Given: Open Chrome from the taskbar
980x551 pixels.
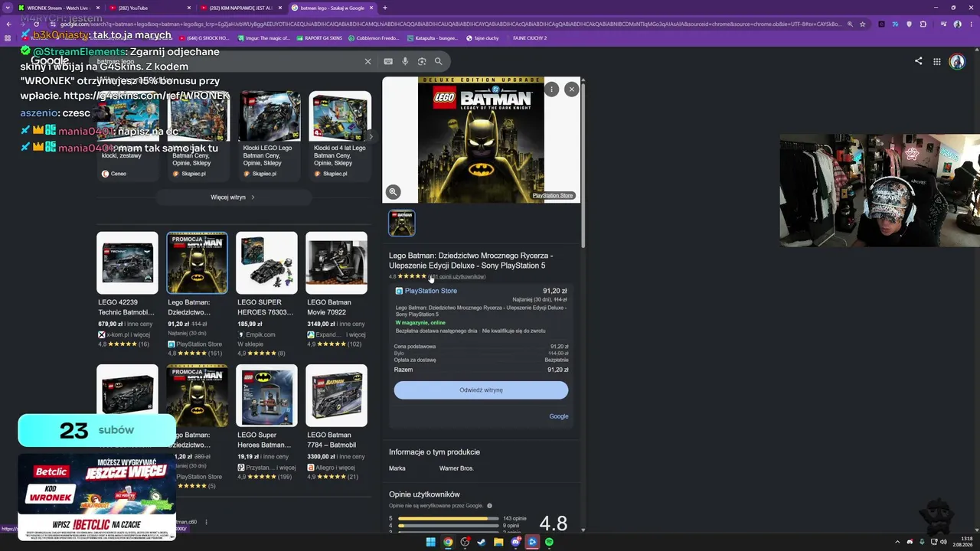Looking at the screenshot, I should pyautogui.click(x=448, y=543).
